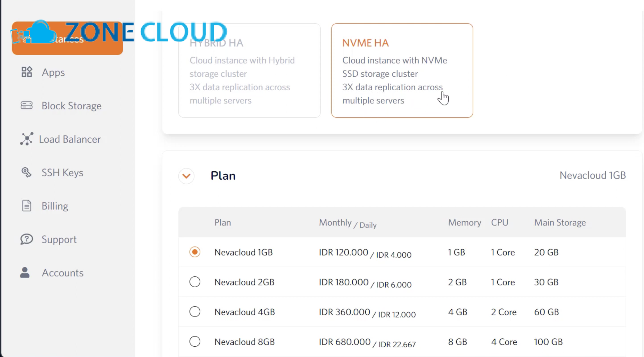Click the 'IDR 360.000' monthly price
The image size is (644, 357).
(x=344, y=312)
